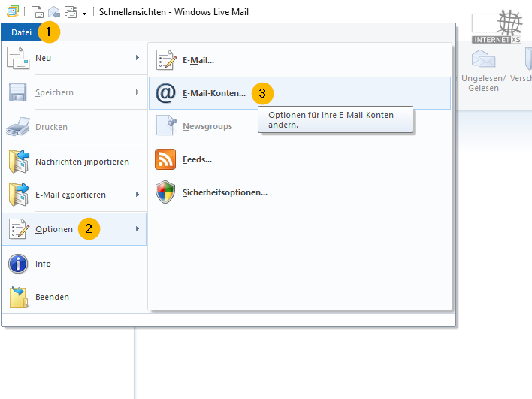
Task: Select the Speichern menu entry
Action: coord(74,92)
